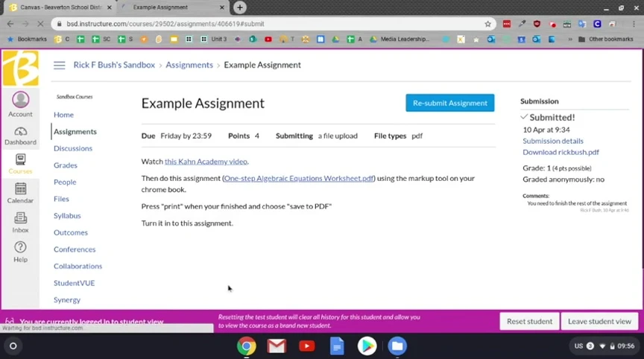Open the Media Leadership bookmark
This screenshot has width=644, height=359.
click(x=400, y=39)
